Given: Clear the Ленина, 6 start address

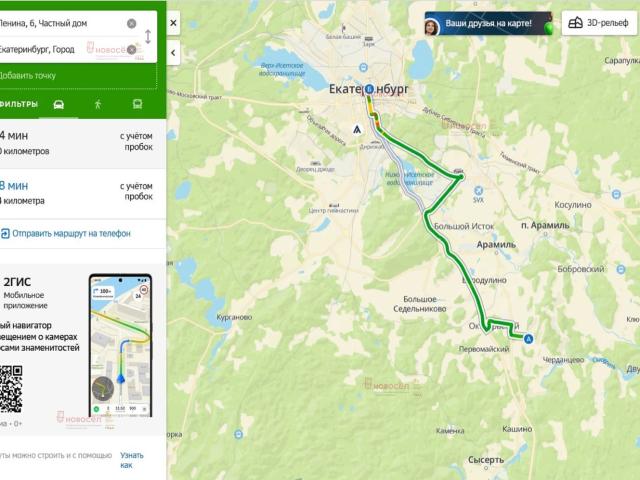Looking at the screenshot, I should pyautogui.click(x=131, y=24).
